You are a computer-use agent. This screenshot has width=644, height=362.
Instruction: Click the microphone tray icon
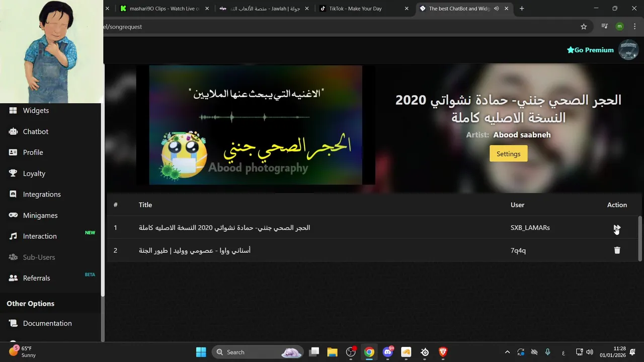[548, 352]
